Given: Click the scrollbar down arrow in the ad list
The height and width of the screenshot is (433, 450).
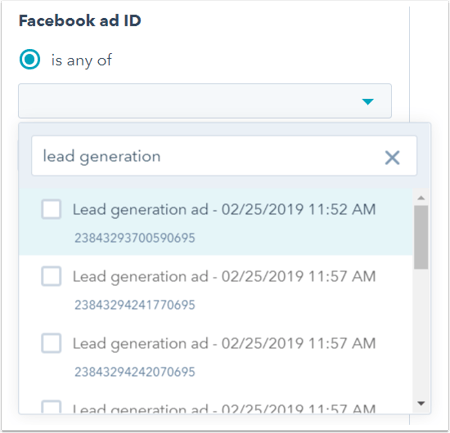Looking at the screenshot, I should (x=421, y=404).
